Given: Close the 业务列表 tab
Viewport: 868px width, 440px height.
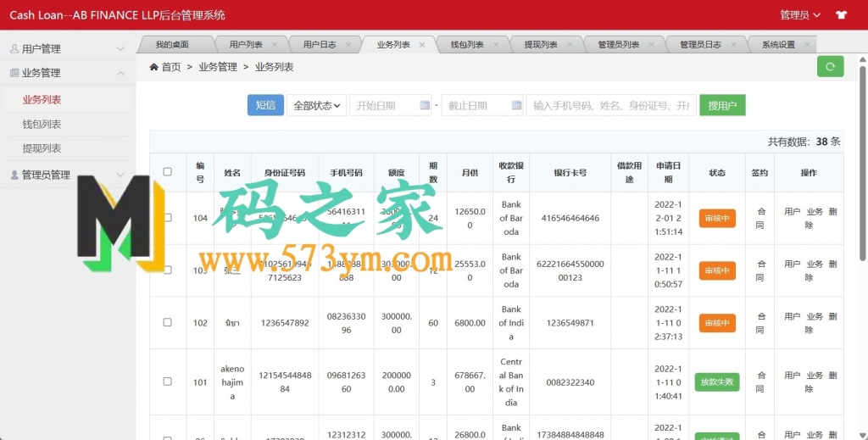Looking at the screenshot, I should tap(422, 45).
